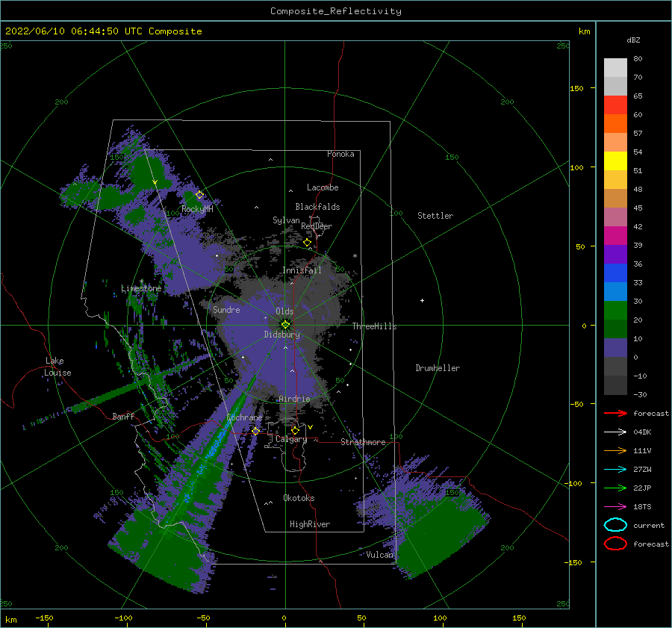
Task: Click the green 22JP arrow legend icon
Action: point(615,488)
